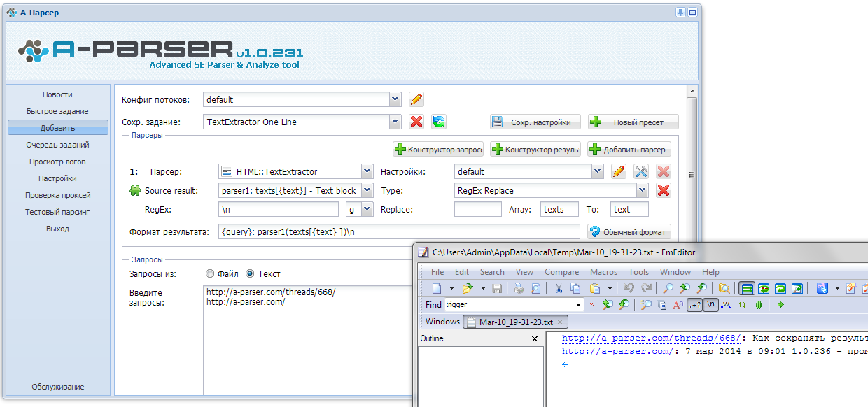This screenshot has height=407, width=868.
Task: Toggle whole-word matching (.w.) in find bar
Action: pos(727,305)
